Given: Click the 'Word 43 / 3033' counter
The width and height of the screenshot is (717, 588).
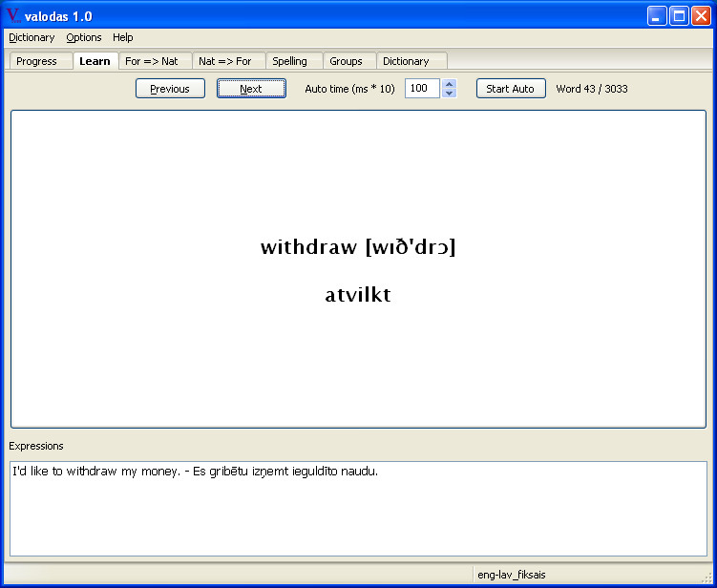Looking at the screenshot, I should click(x=592, y=89).
